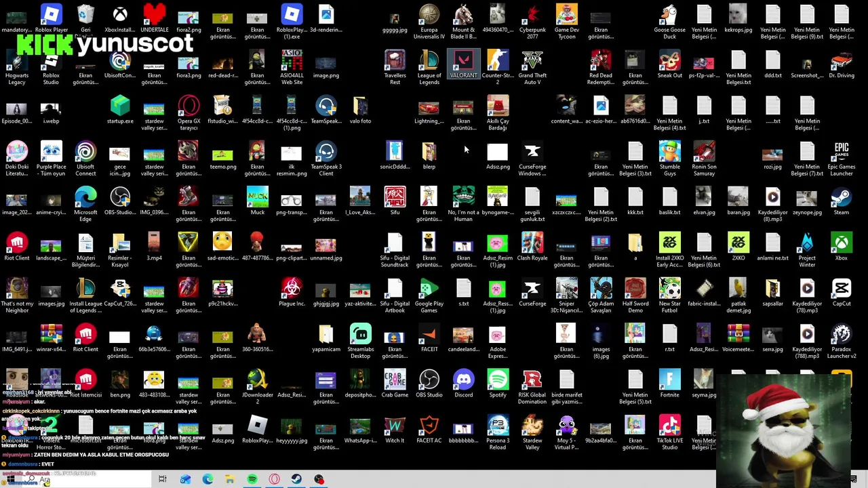The height and width of the screenshot is (488, 868).
Task: Select the Cyberpunk 2077 icon
Action: click(532, 22)
